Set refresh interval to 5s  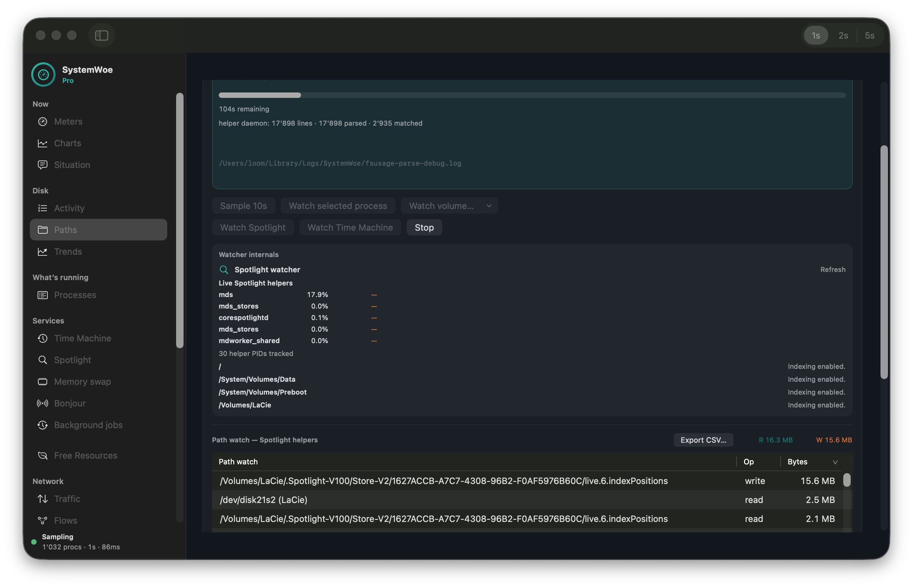tap(870, 36)
